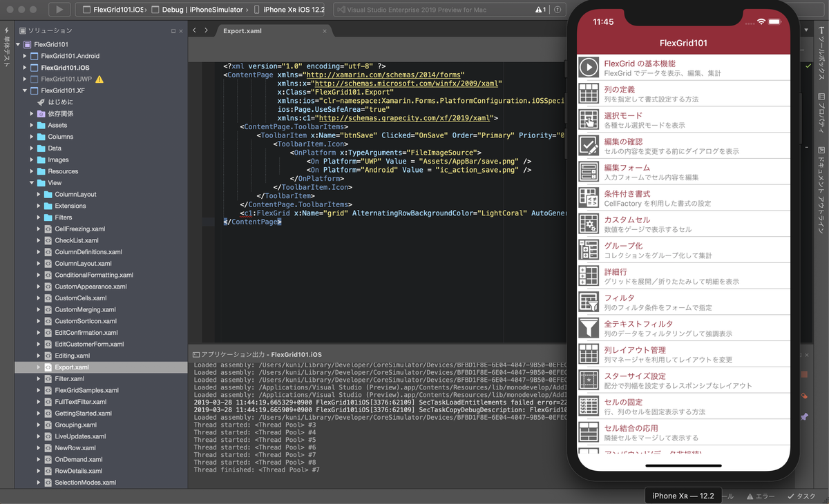Viewport: 829px width, 504px height.
Task: Click the Visual Studio search/status field
Action: pos(449,10)
